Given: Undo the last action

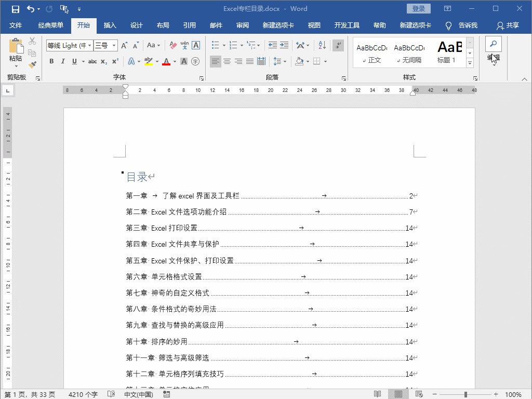Looking at the screenshot, I should (x=31, y=9).
